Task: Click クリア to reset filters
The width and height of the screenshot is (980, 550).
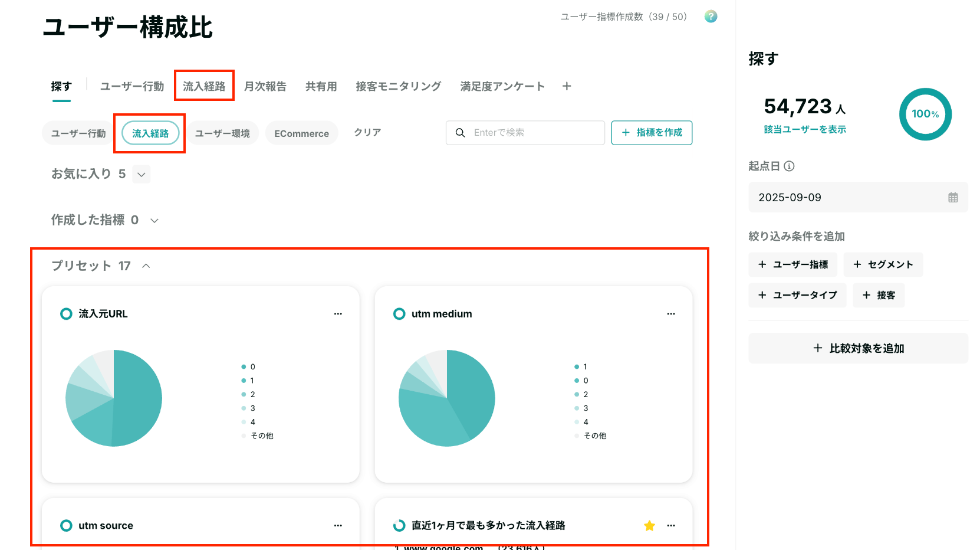Action: (x=367, y=132)
